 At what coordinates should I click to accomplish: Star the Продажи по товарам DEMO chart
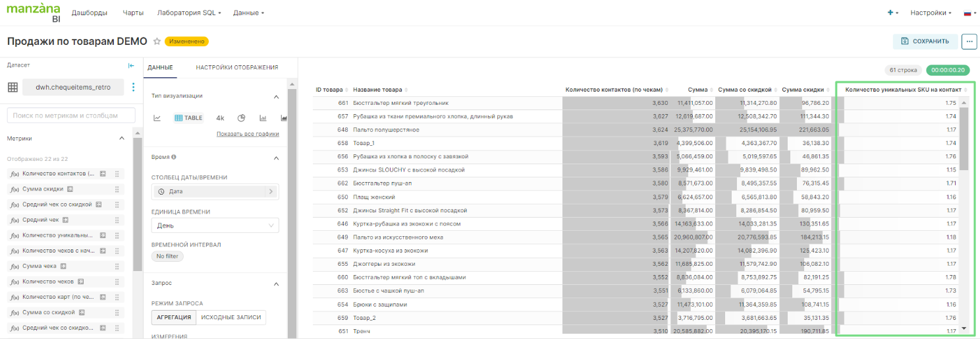coord(157,42)
